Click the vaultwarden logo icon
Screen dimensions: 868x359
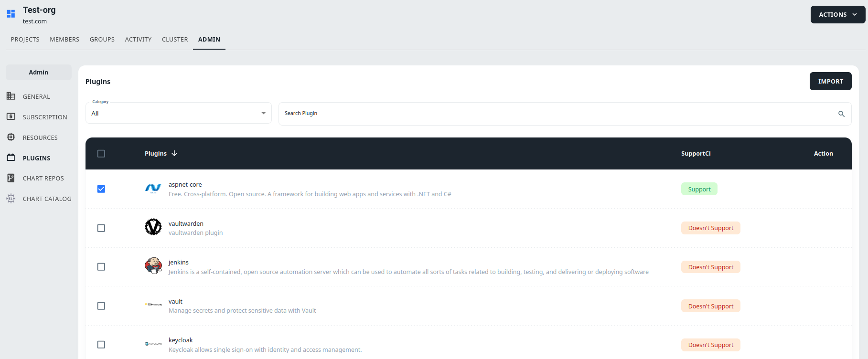click(153, 227)
